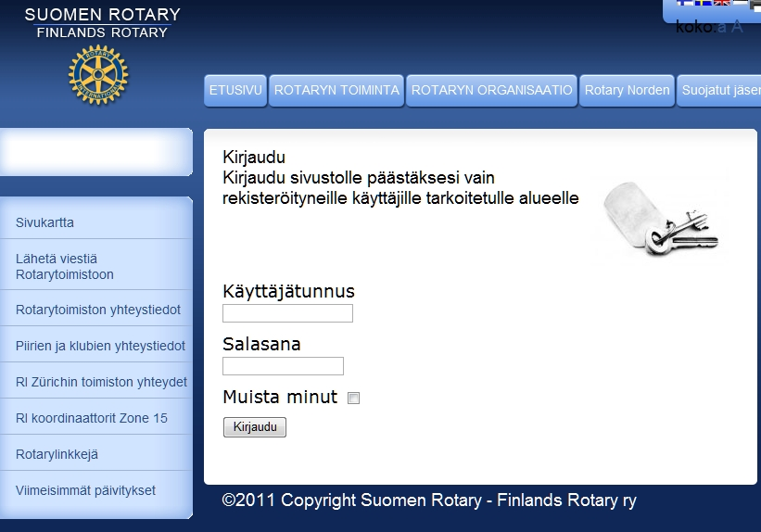The image size is (761, 532).
Task: Open Lähetä viestiä Rotarytoimistoon link
Action: click(x=65, y=267)
